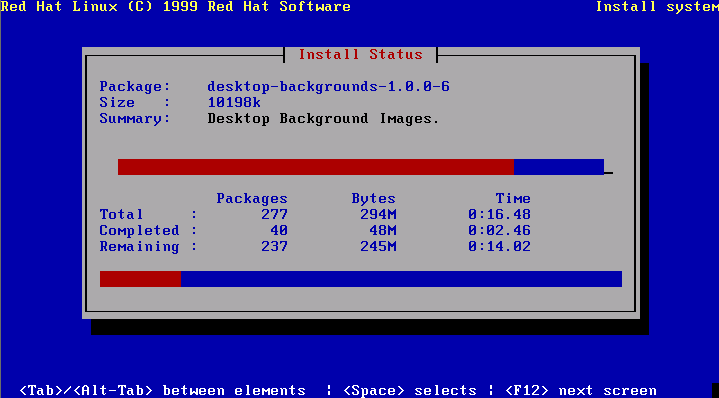Click the 10198k size value
719x398 pixels.
pyautogui.click(x=234, y=102)
